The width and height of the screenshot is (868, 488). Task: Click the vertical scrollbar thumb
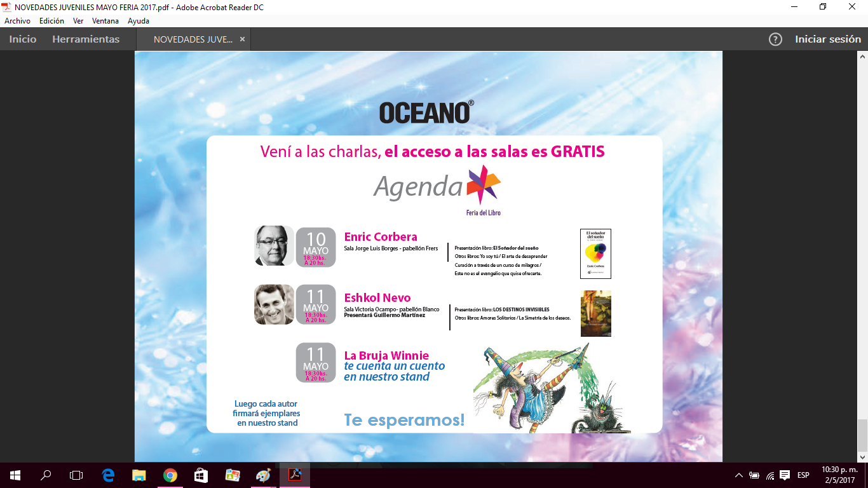862,435
